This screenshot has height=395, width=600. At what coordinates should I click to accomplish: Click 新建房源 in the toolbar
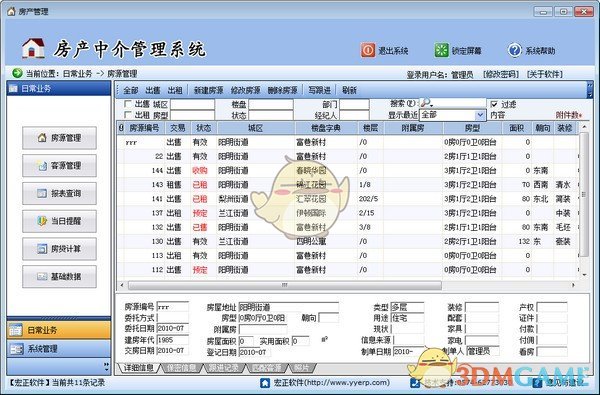[x=209, y=90]
